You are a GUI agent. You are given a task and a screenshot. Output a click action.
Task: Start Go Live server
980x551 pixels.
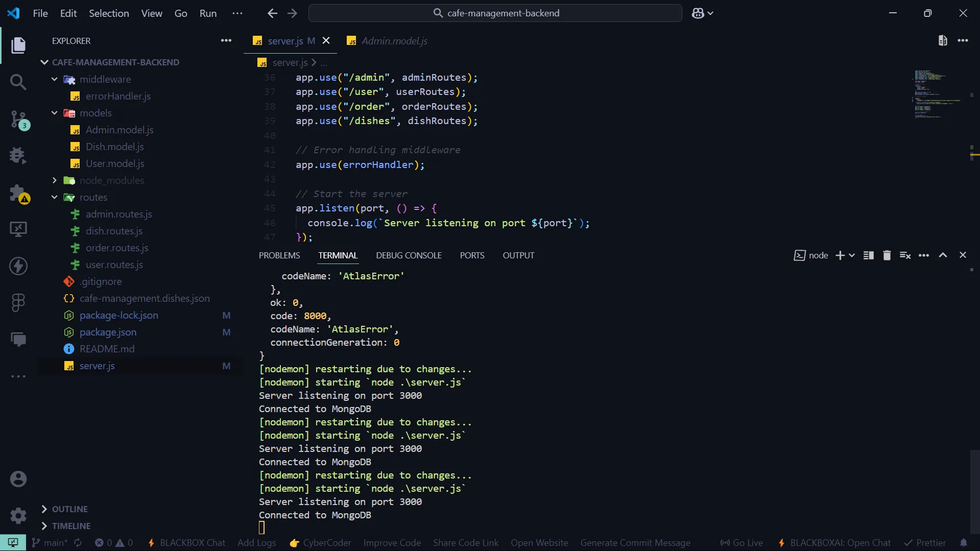(x=742, y=543)
